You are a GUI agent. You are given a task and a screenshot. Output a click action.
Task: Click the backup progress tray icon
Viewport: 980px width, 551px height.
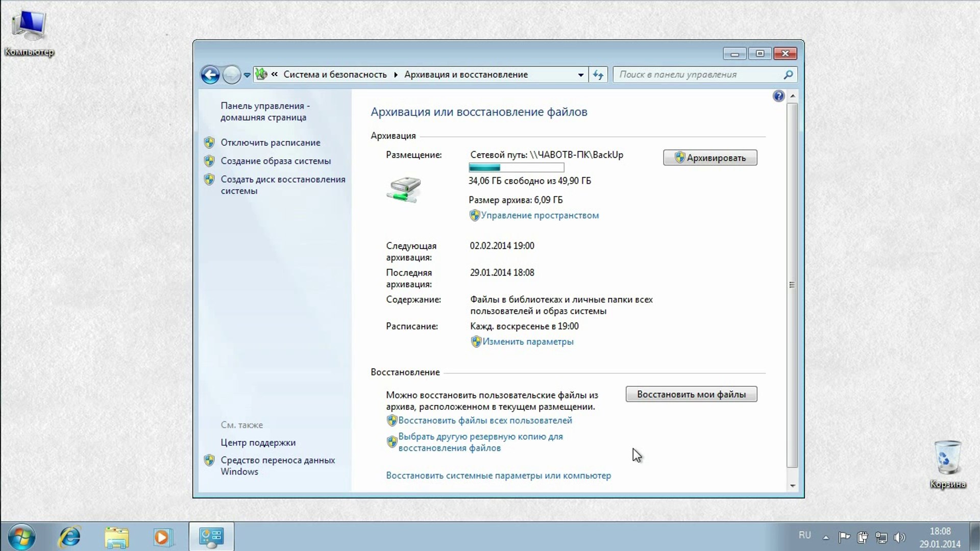pos(863,537)
